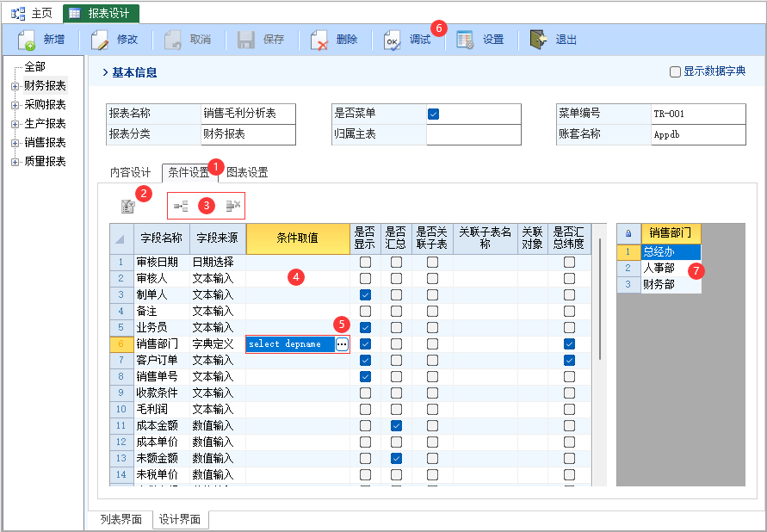This screenshot has width=767, height=532.
Task: Click the ellipsis button in the select depname cell
Action: pos(342,344)
